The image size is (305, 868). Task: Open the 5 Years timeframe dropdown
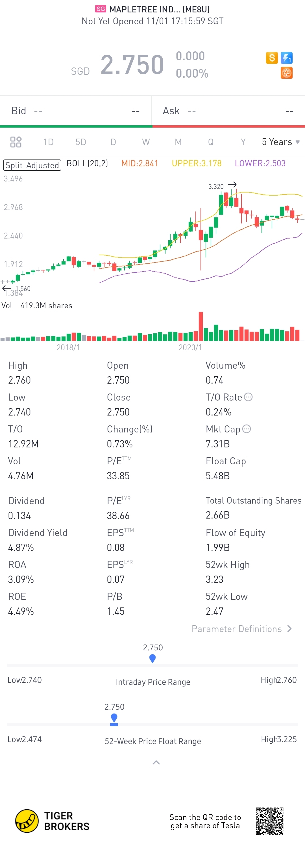coord(280,142)
